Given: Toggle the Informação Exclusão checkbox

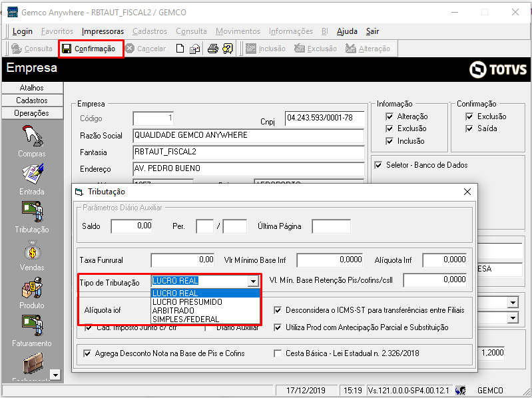Looking at the screenshot, I should [390, 129].
